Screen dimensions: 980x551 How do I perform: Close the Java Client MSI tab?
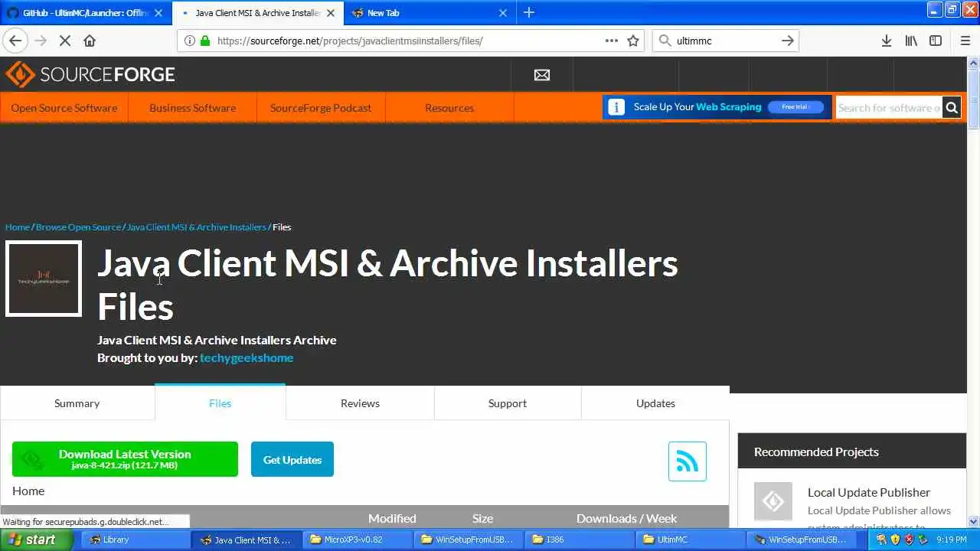coord(331,13)
